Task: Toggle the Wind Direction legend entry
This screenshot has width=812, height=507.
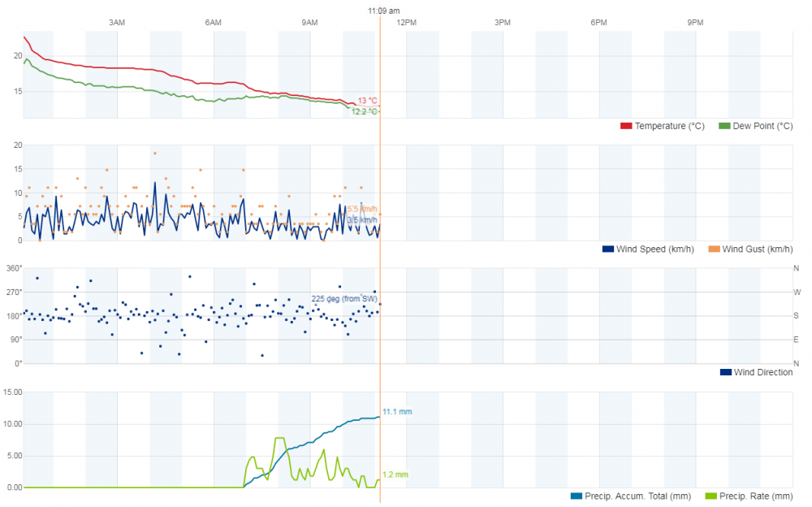Action: (x=762, y=372)
